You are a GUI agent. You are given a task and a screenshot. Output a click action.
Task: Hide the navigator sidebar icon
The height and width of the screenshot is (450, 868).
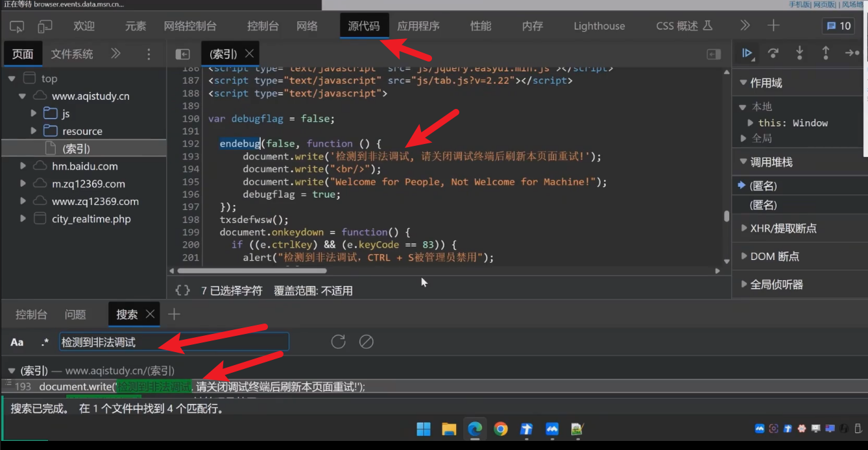coord(183,54)
